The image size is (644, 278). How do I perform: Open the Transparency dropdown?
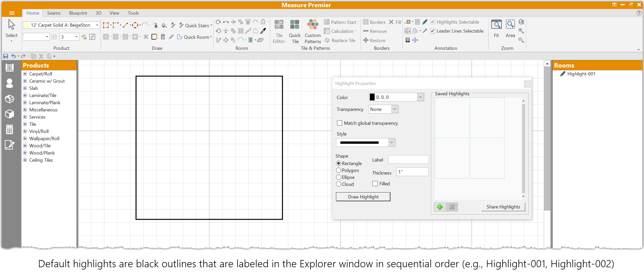395,109
